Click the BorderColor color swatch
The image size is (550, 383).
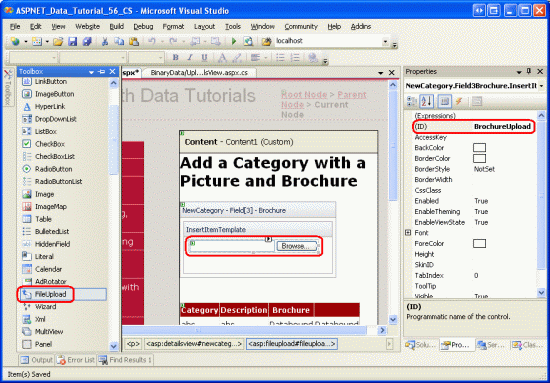tap(479, 158)
